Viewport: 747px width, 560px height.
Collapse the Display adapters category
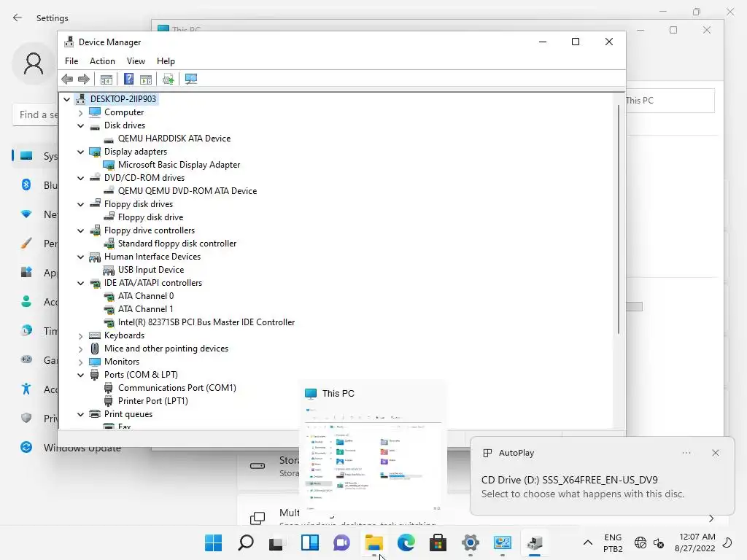[80, 152]
